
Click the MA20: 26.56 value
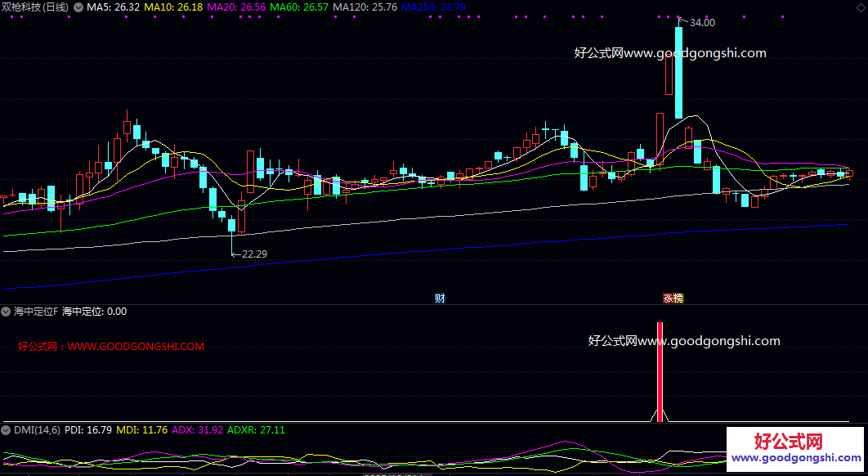[x=236, y=7]
